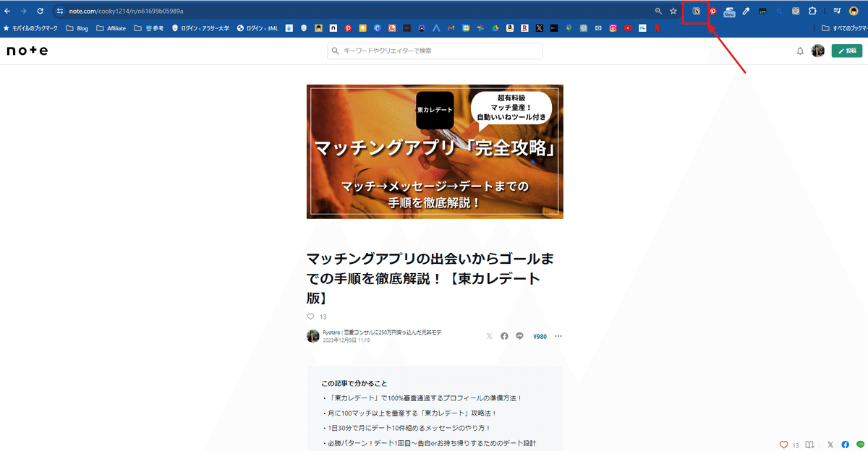868x451 pixels.
Task: Open the Pinterest bookmark in bookmarks bar
Action: pos(348,29)
